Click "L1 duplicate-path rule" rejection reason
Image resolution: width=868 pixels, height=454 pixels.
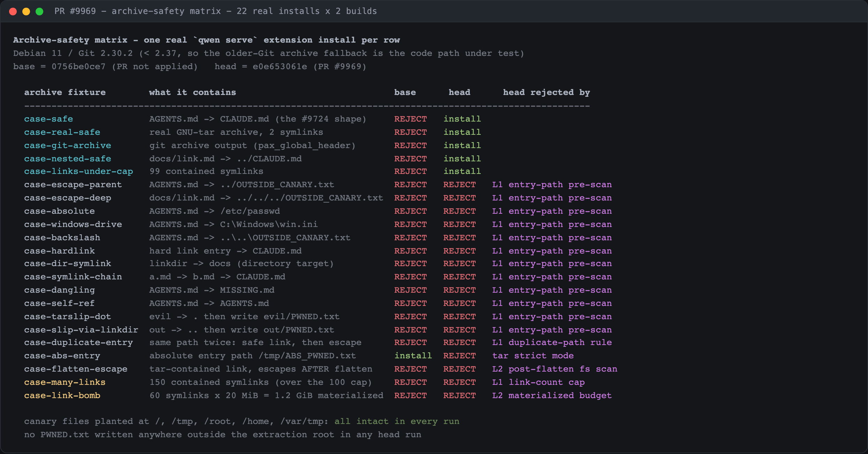tap(552, 343)
